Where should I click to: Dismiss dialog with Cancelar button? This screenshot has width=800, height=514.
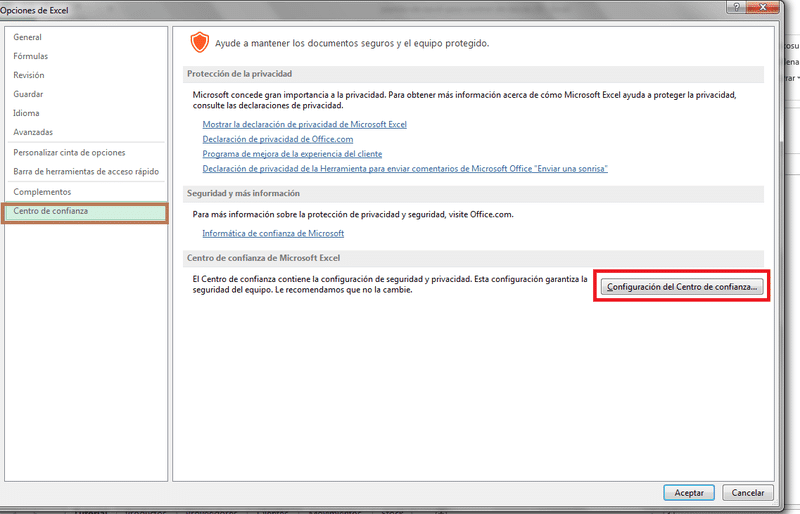click(x=747, y=493)
